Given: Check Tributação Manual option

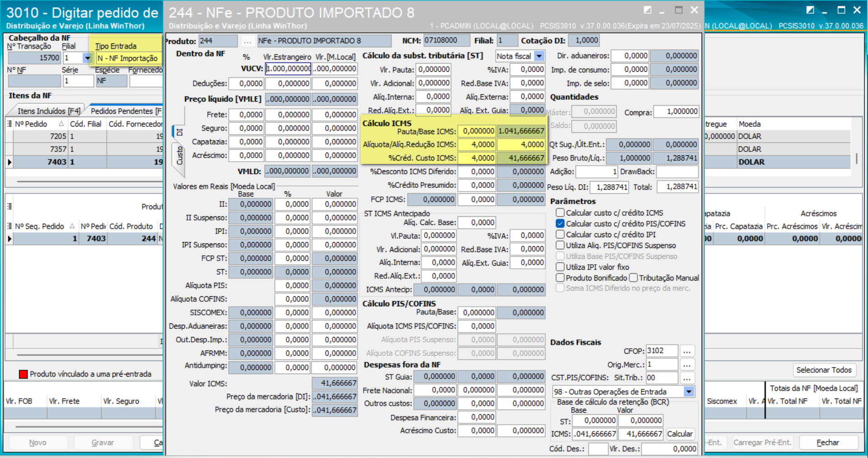Looking at the screenshot, I should [x=633, y=278].
